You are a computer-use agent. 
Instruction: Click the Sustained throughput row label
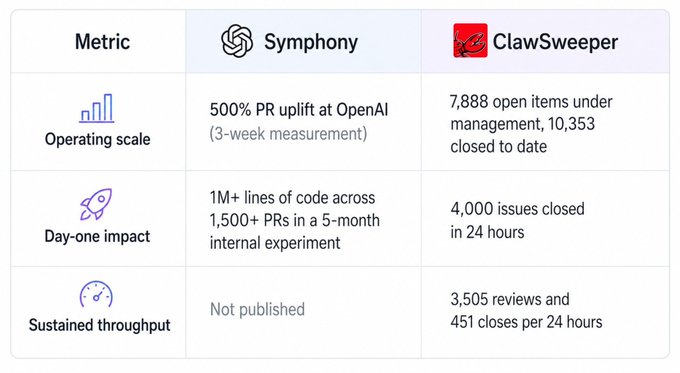pyautogui.click(x=99, y=325)
